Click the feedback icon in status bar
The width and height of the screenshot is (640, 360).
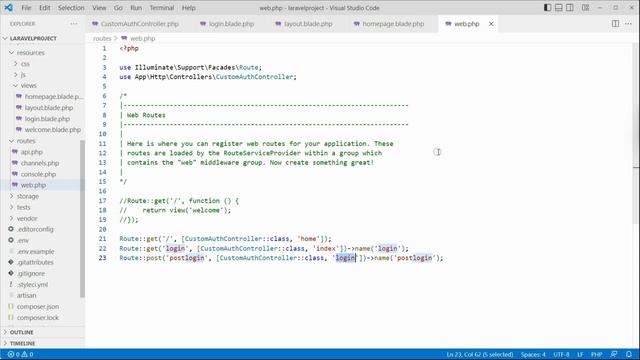[x=613, y=354]
